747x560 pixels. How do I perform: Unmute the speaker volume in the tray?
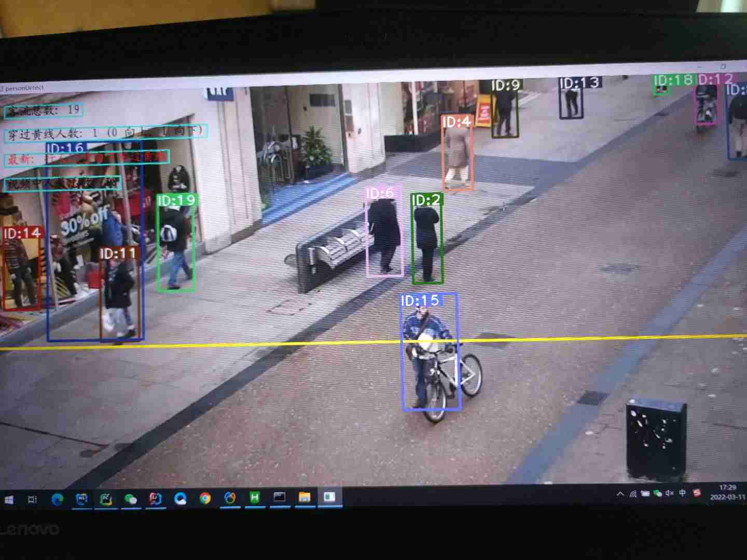coord(670,493)
